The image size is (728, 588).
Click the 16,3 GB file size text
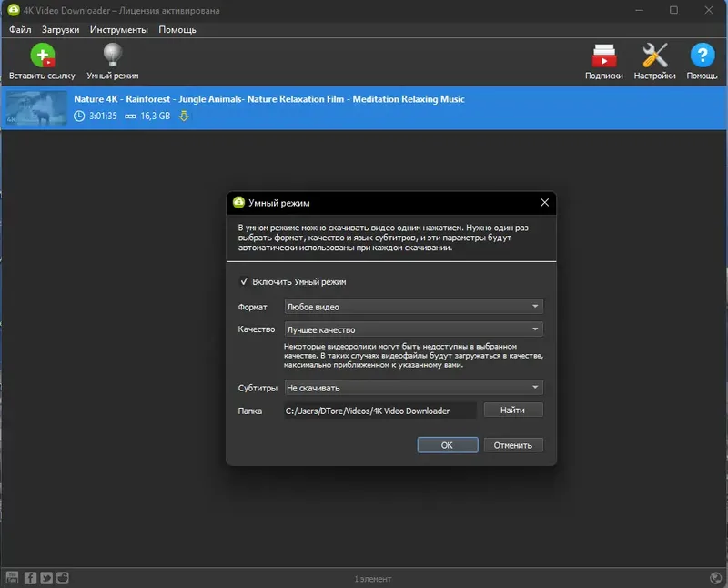tap(156, 116)
